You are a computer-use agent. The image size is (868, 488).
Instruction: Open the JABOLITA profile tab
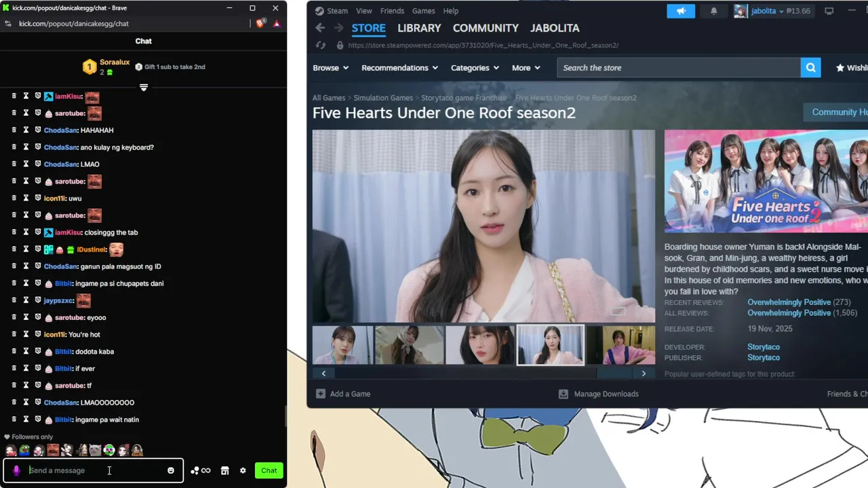(555, 28)
